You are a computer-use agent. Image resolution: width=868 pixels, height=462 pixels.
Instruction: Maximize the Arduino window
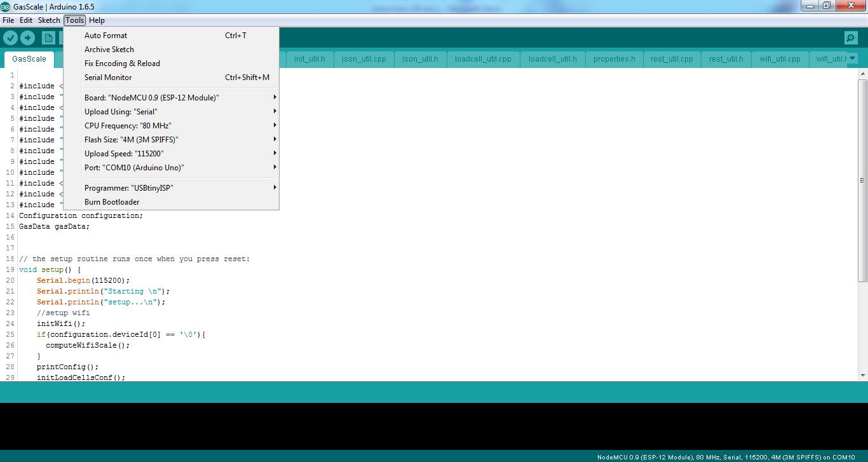coord(826,6)
